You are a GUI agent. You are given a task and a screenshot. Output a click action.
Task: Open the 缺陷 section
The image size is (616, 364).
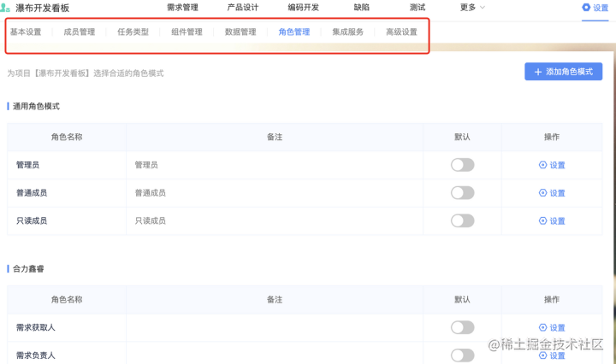click(361, 8)
